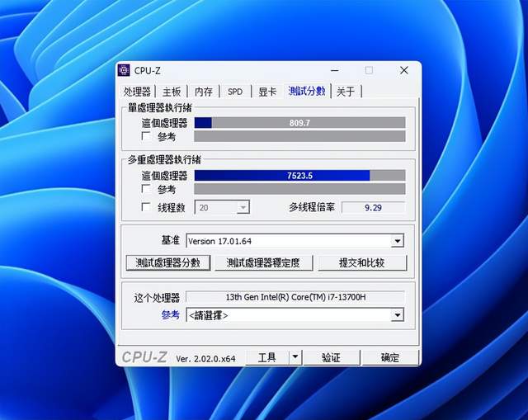Click the CPU-Z app icon in title bar
Viewport: 528px width, 420px height.
[124, 70]
